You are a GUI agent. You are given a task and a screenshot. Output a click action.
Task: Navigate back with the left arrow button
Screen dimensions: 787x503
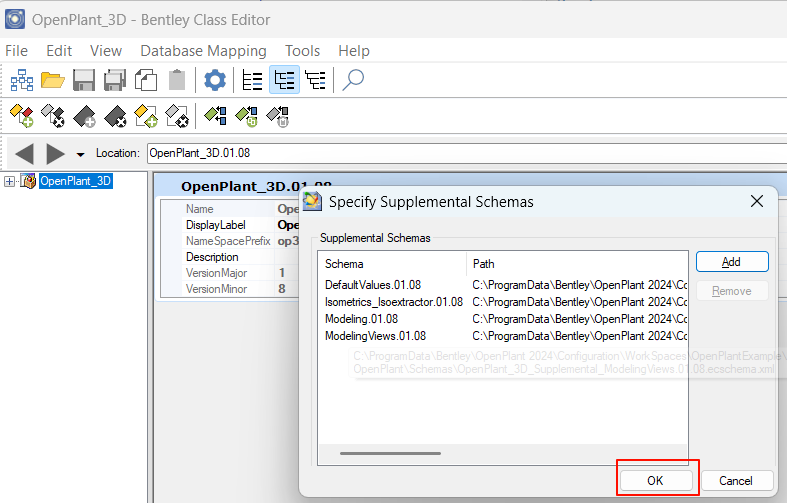coord(24,153)
